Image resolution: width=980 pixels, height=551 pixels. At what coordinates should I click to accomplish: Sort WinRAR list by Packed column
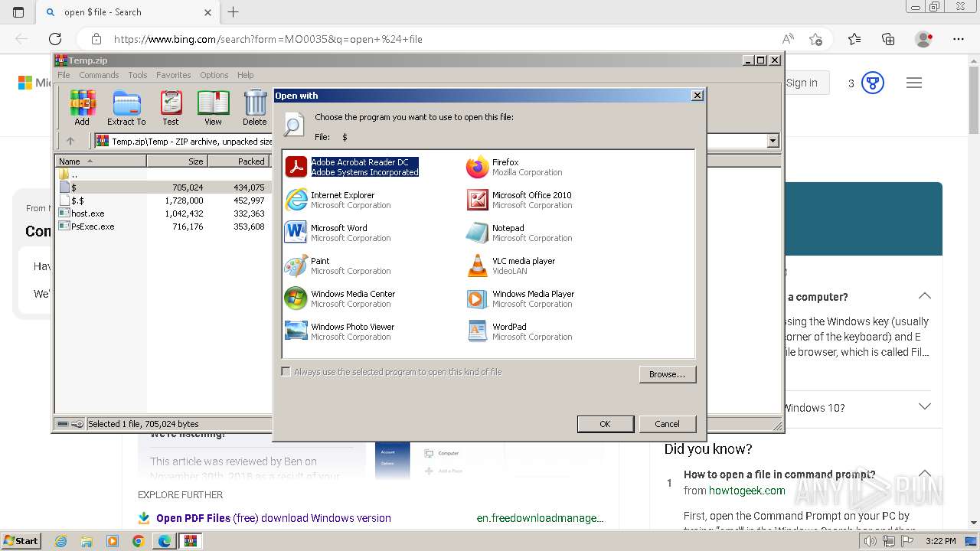pos(238,161)
